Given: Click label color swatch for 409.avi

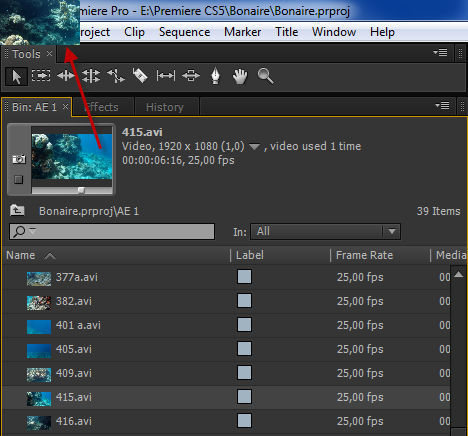Looking at the screenshot, I should pyautogui.click(x=244, y=373).
